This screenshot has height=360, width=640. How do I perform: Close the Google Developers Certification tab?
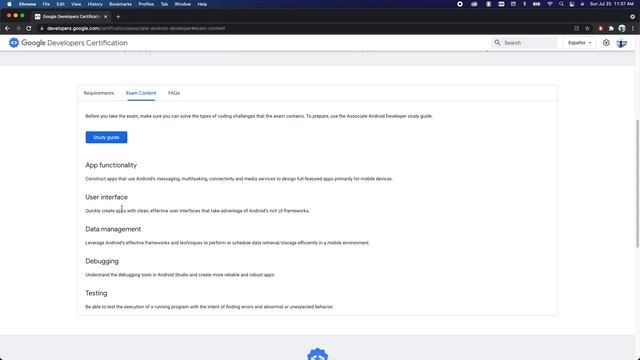coord(105,17)
